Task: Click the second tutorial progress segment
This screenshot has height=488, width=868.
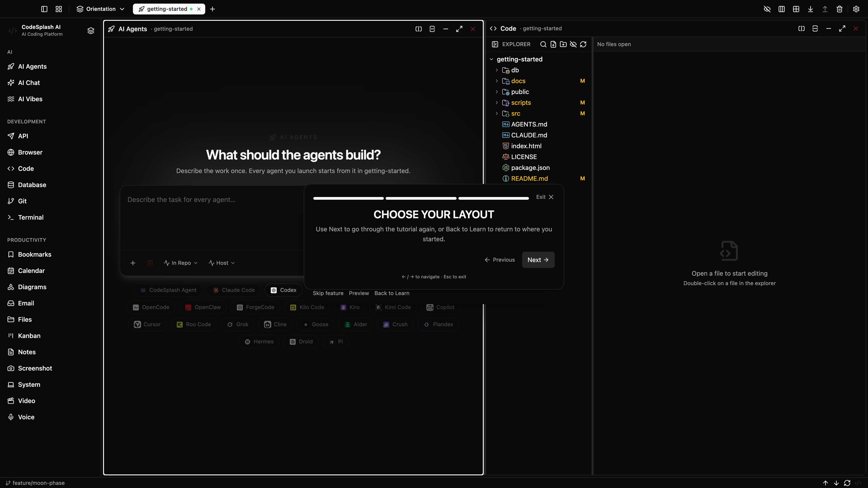Action: (x=421, y=198)
